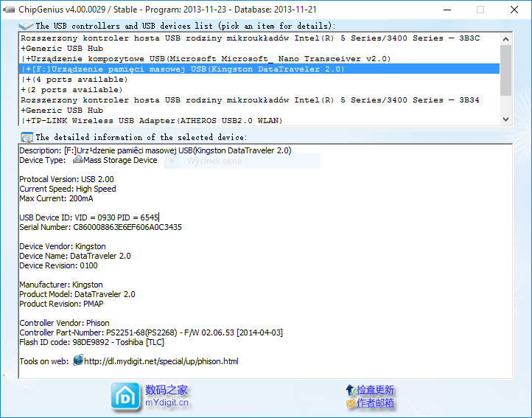Click the USB Device ID VID PID line

pyautogui.click(x=89, y=217)
